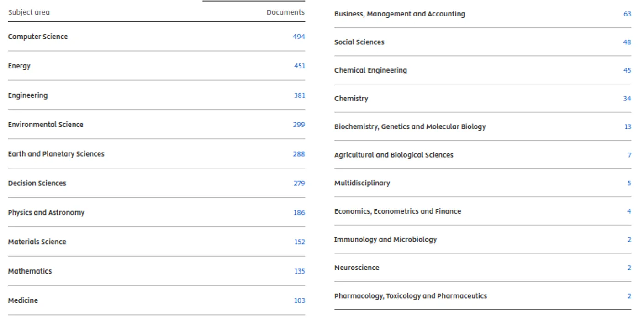The image size is (644, 321).
Task: Select Medicine's 103 documents link
Action: [x=299, y=300]
